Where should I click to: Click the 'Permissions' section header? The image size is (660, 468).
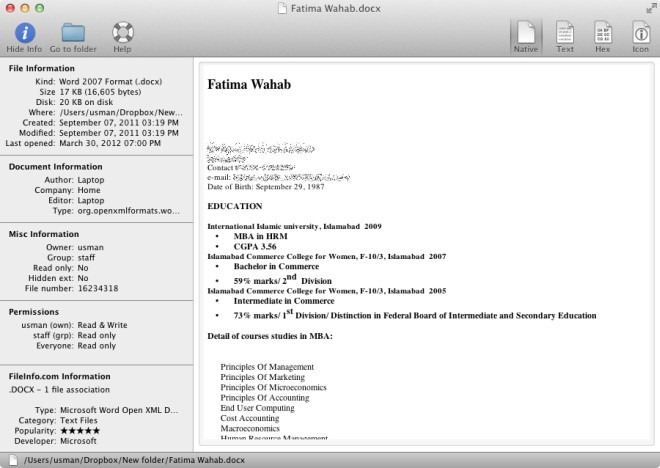click(34, 312)
